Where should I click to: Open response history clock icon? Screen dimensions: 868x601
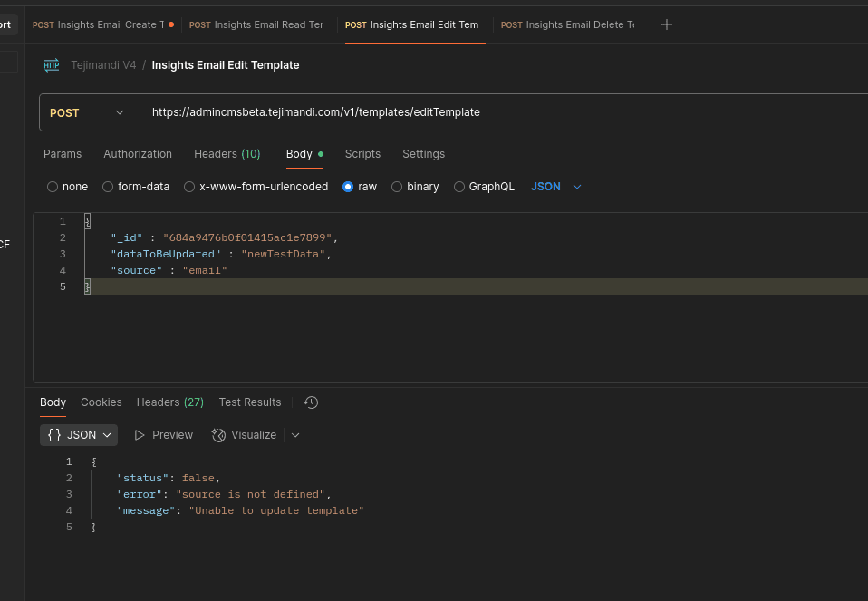click(x=311, y=402)
